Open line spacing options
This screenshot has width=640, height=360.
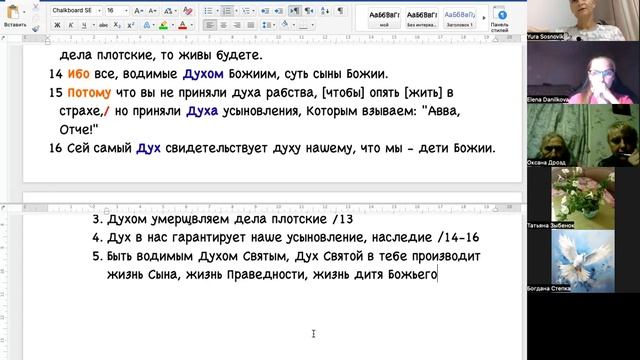point(266,25)
